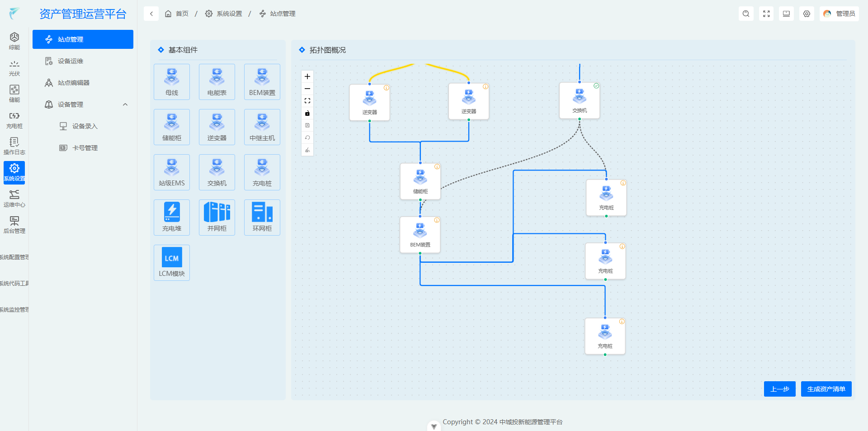Viewport: 868px width, 431px height.
Task: Clear the canvas with the broom icon
Action: click(307, 150)
